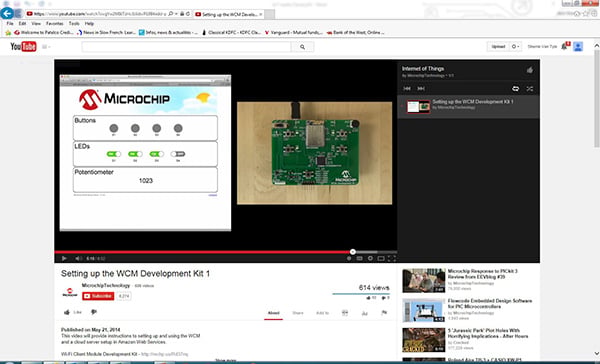The image size is (600, 364).
Task: Open Welcome to Patelco Credit bookmark
Action: [x=43, y=33]
